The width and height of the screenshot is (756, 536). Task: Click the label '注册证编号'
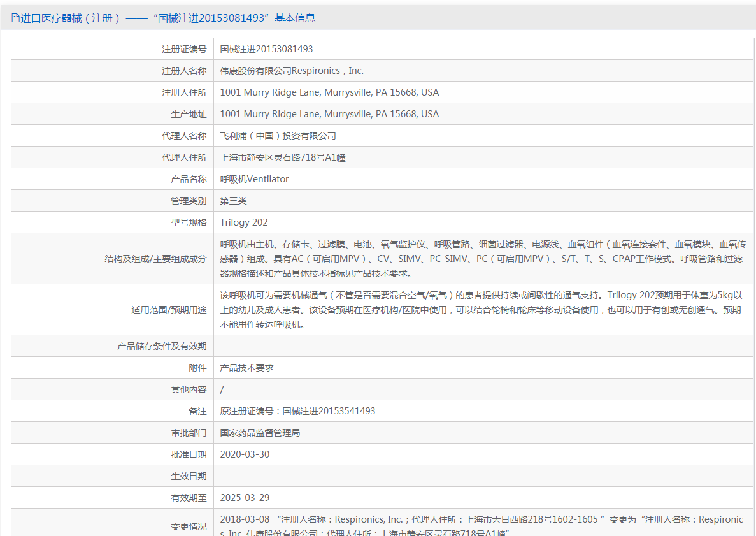[184, 49]
